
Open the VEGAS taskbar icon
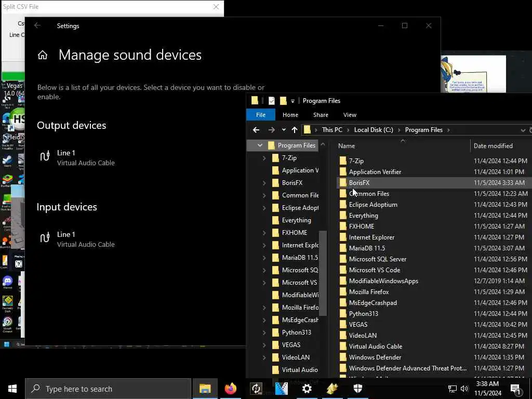[281, 389]
